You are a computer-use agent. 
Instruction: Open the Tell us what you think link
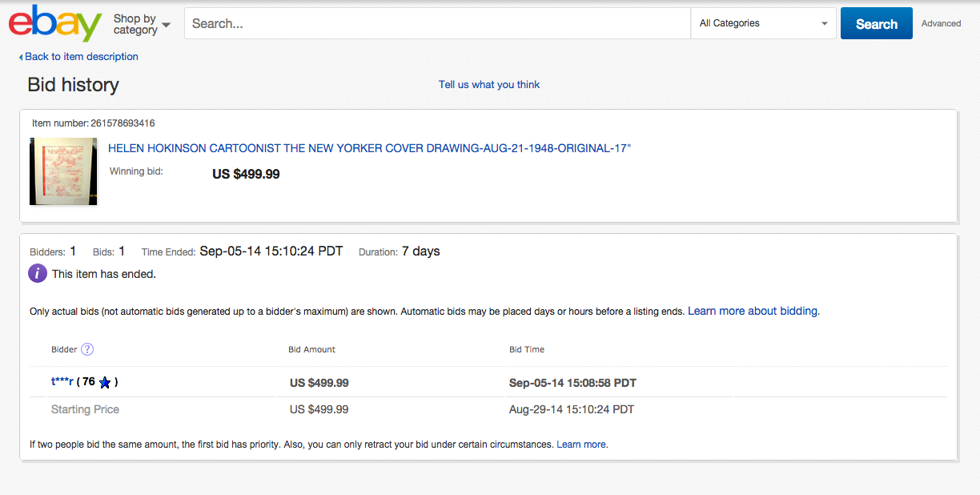point(489,84)
